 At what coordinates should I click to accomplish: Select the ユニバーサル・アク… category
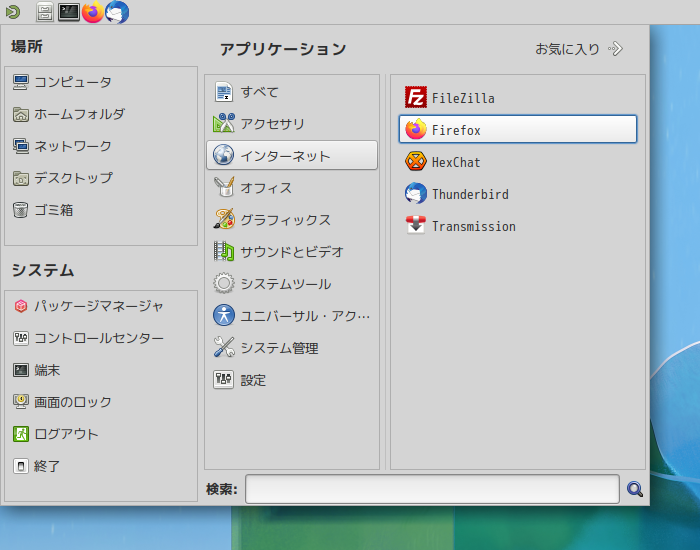tap(292, 316)
